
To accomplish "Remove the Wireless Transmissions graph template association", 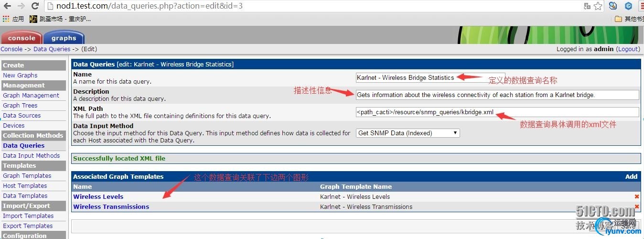I will click(637, 206).
